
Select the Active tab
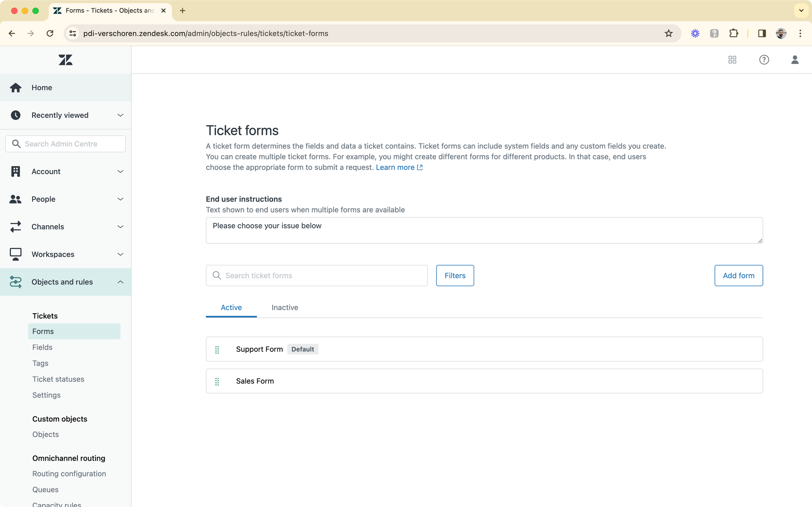pos(231,308)
